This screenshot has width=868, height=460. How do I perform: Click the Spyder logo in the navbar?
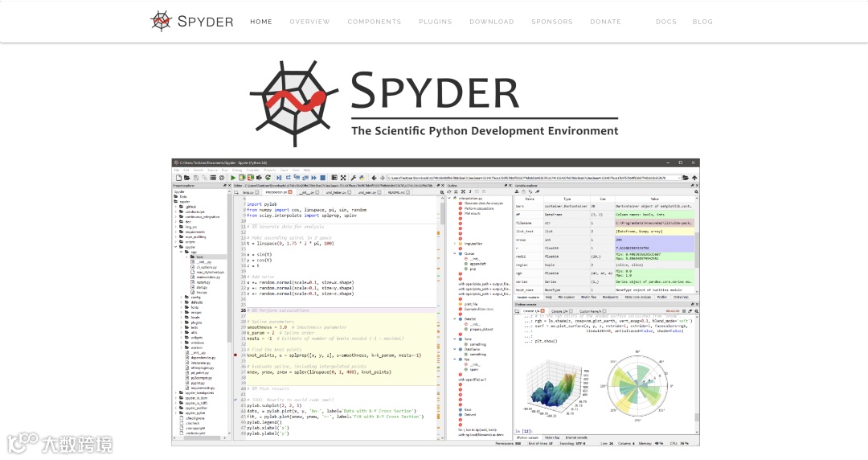[x=191, y=21]
